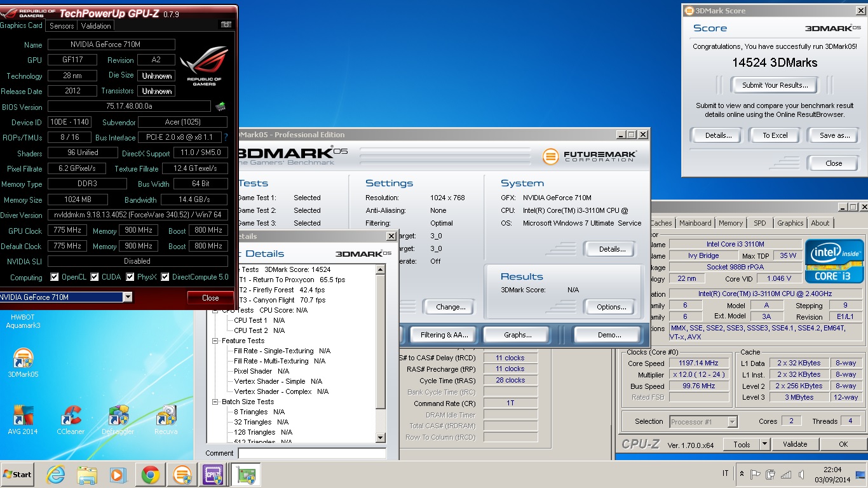Close the 3DMark Score dialog

click(834, 163)
